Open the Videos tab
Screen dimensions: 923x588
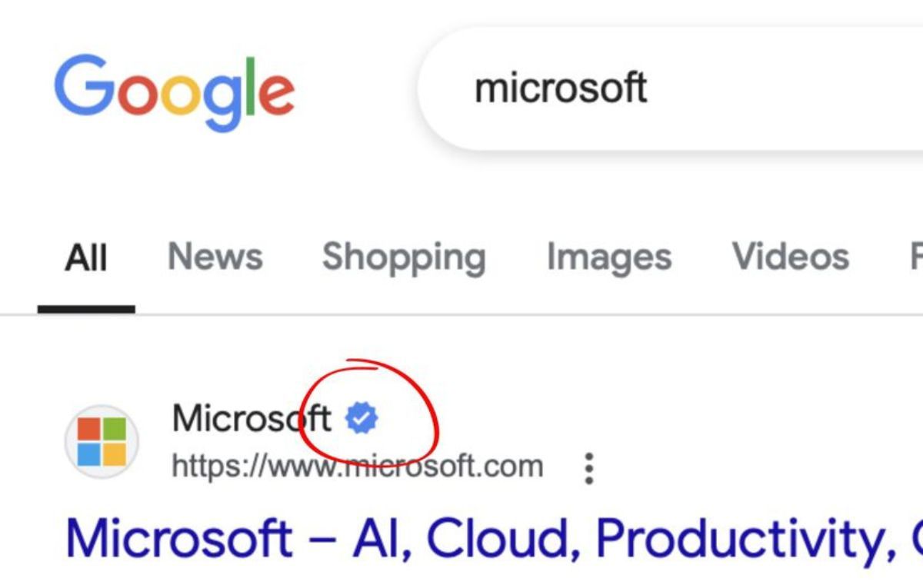[x=791, y=256]
